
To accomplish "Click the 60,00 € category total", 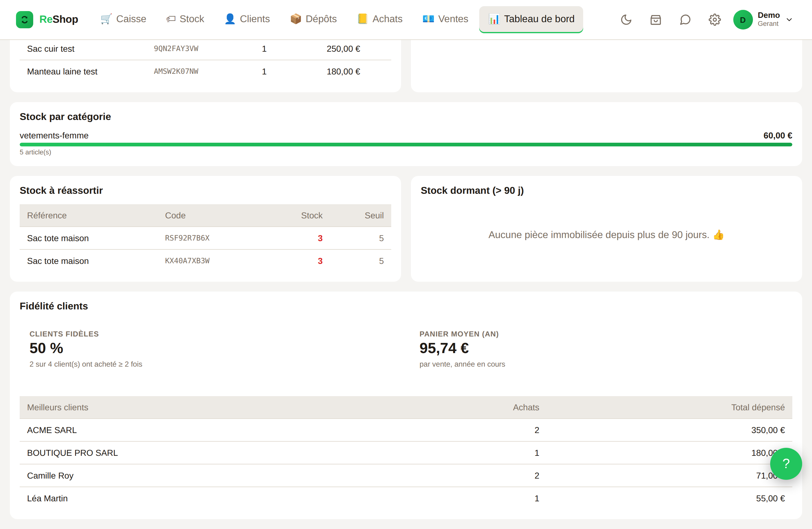I will 778,135.
